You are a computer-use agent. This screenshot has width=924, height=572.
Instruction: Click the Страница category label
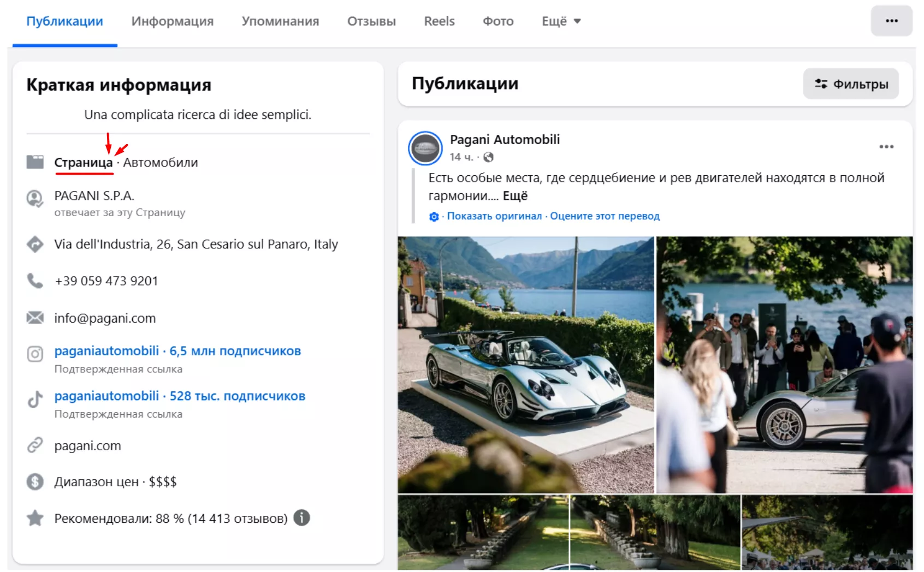pos(84,163)
